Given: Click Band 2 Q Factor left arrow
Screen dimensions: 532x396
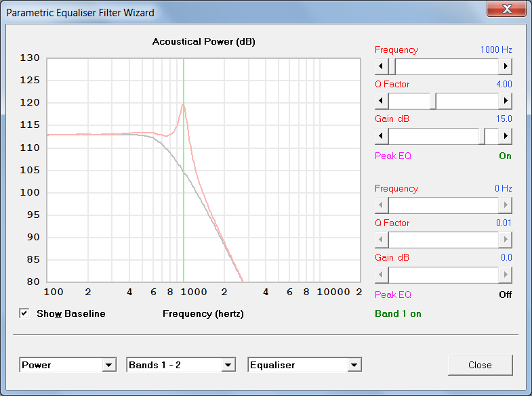Looking at the screenshot, I should [382, 240].
